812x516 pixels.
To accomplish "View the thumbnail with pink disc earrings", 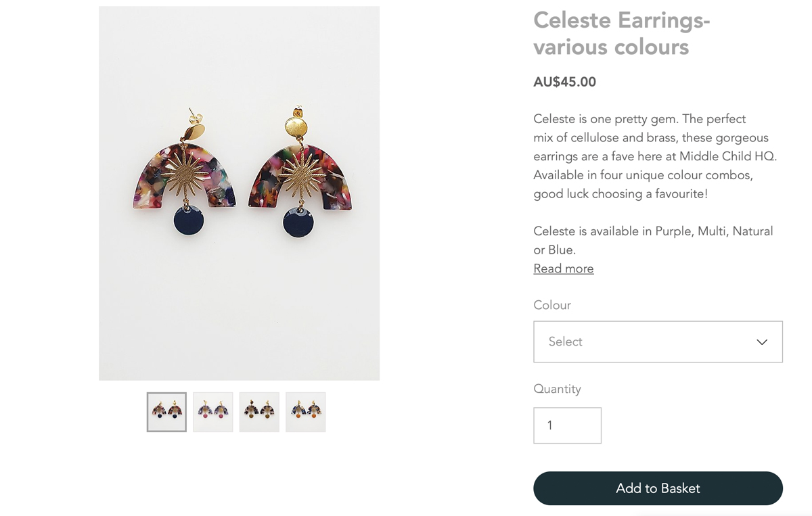I will [x=213, y=412].
